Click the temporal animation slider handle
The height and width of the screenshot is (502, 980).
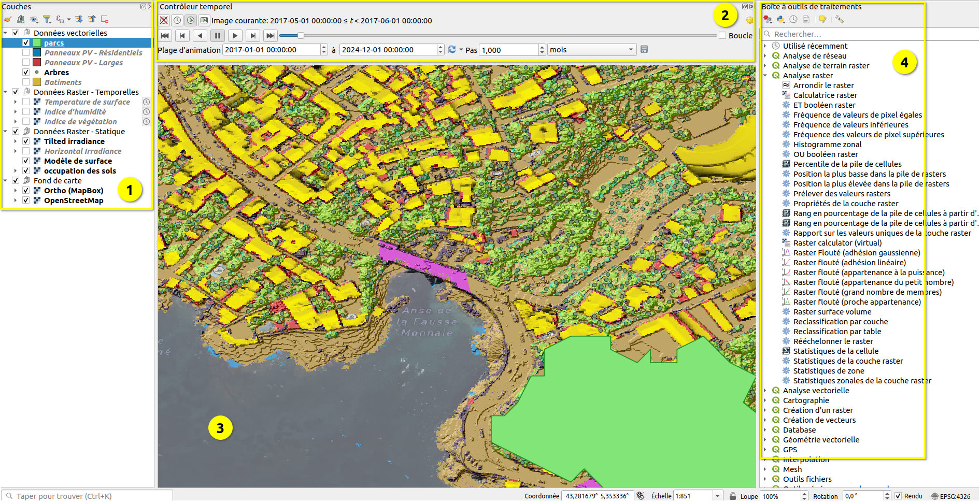300,35
